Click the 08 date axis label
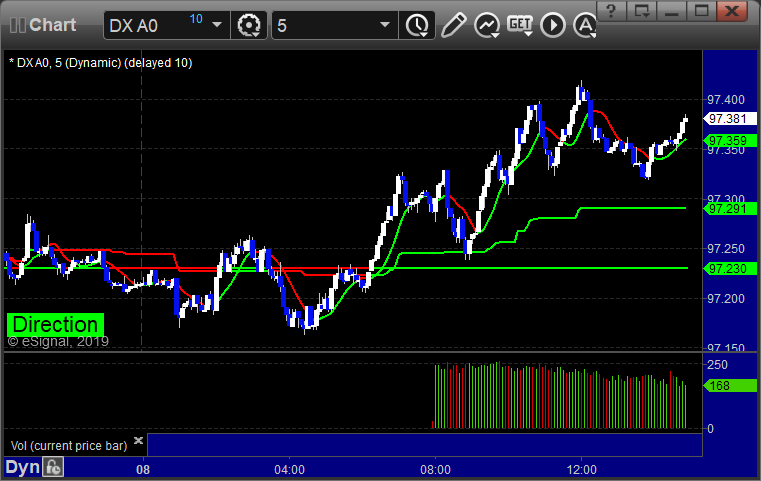Image resolution: width=761 pixels, height=481 pixels. (x=143, y=470)
